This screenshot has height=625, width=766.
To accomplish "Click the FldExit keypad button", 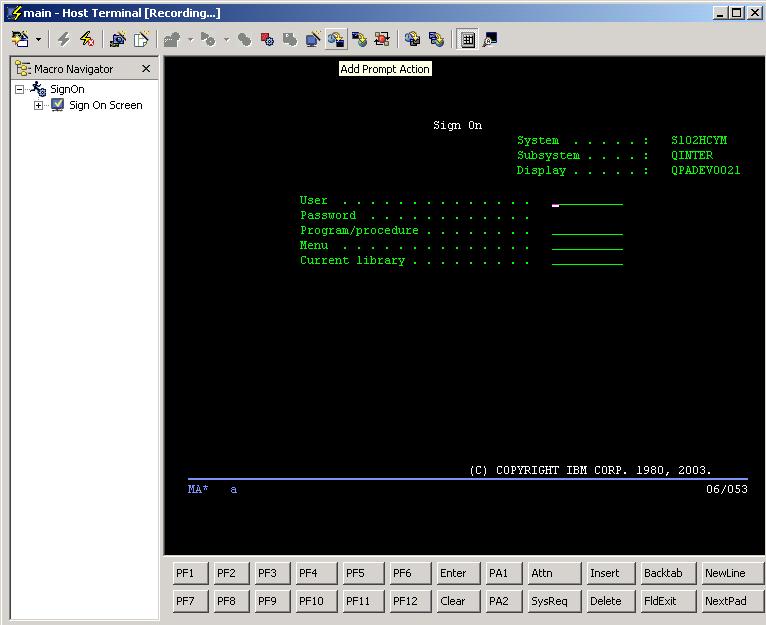I will [x=668, y=601].
